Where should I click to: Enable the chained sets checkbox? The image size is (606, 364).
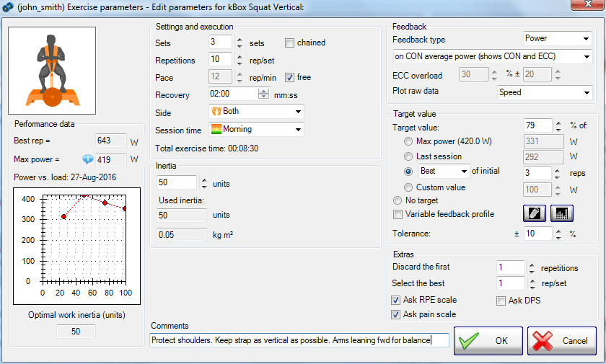pyautogui.click(x=290, y=43)
